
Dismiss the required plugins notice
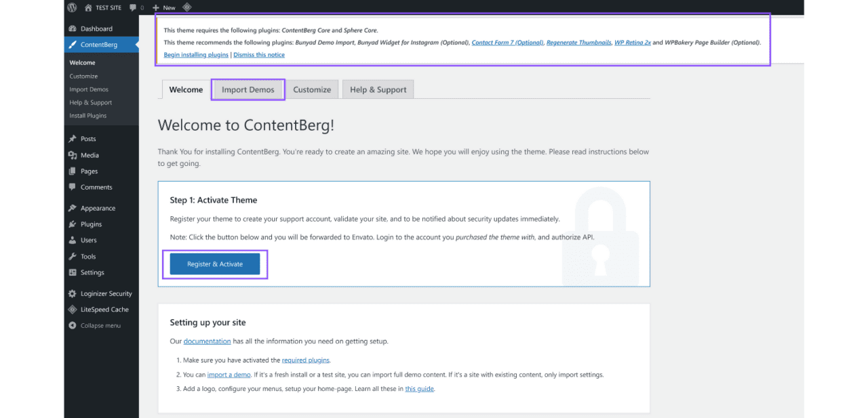[x=258, y=54]
